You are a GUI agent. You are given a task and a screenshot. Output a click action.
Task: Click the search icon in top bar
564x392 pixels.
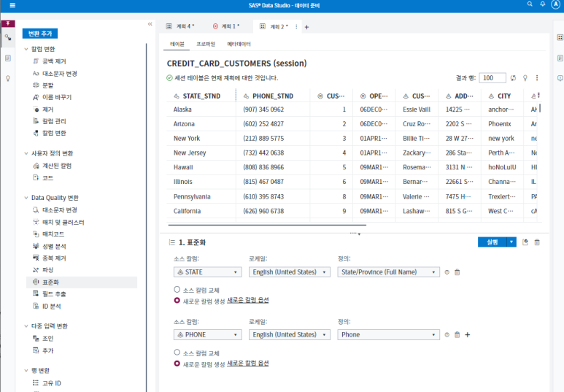click(530, 4)
